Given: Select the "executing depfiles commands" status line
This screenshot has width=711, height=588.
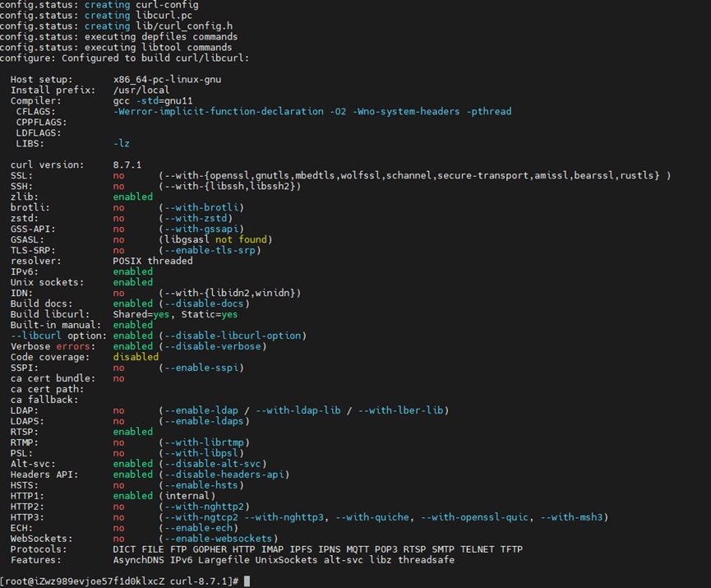Looking at the screenshot, I should coord(161,37).
